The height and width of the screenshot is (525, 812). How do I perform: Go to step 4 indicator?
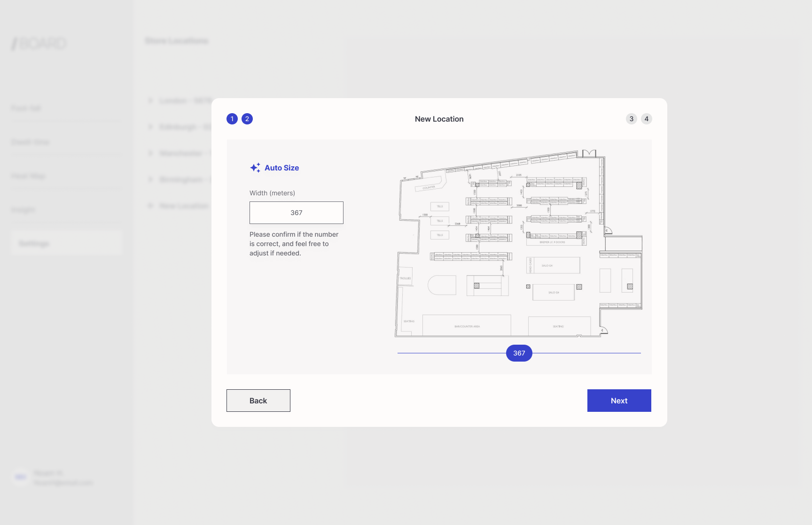tap(647, 119)
